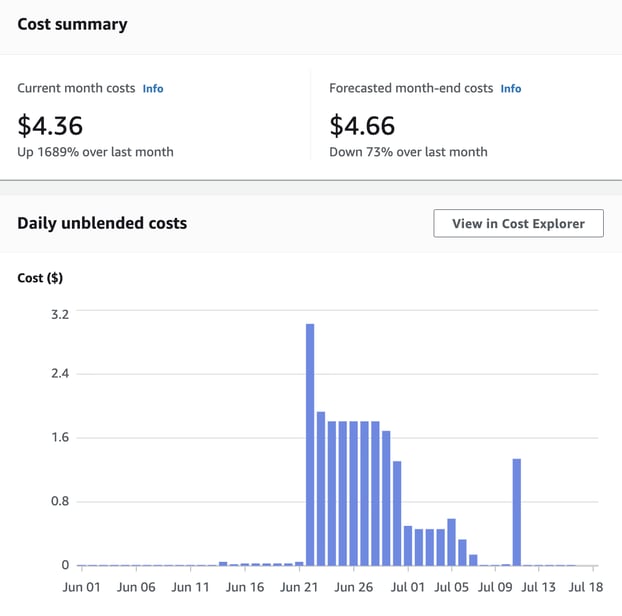Click 'Up 1689% over last month' text
Image resolution: width=622 pixels, height=616 pixels.
pyautogui.click(x=95, y=152)
